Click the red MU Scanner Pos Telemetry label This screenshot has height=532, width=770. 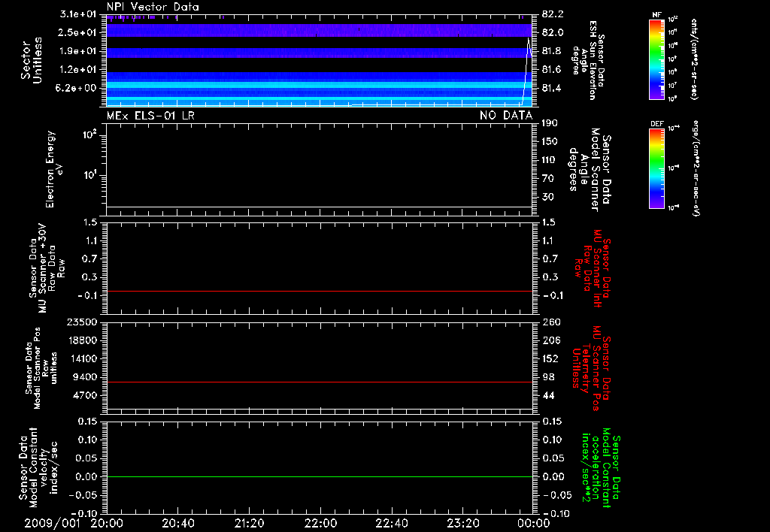tap(591, 368)
